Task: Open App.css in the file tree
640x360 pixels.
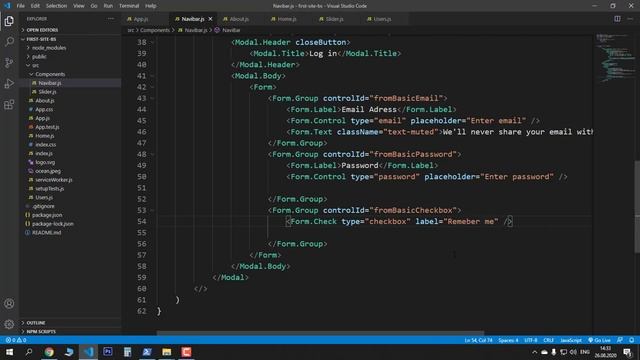Action: (x=44, y=109)
